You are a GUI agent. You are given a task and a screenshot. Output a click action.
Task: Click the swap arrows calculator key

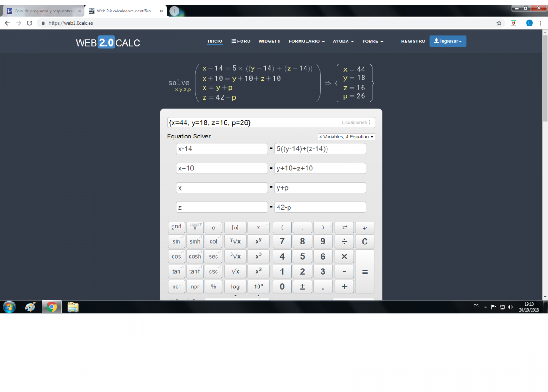click(344, 228)
